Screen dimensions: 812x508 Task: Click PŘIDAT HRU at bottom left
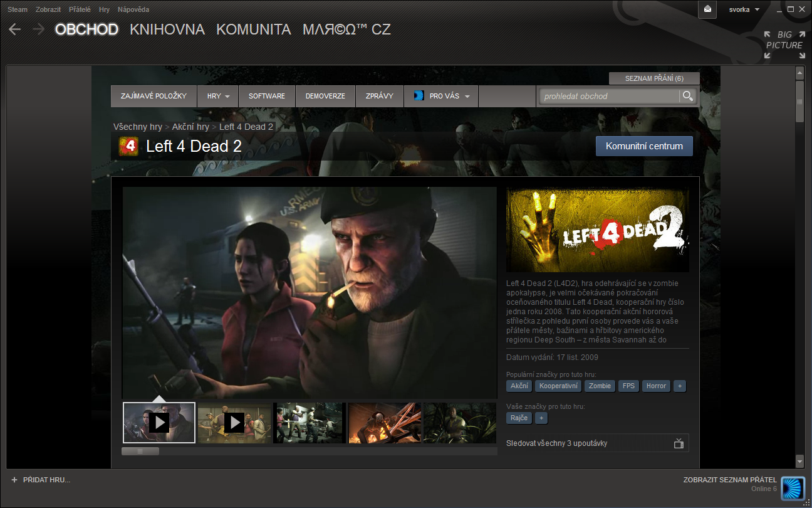(41, 480)
